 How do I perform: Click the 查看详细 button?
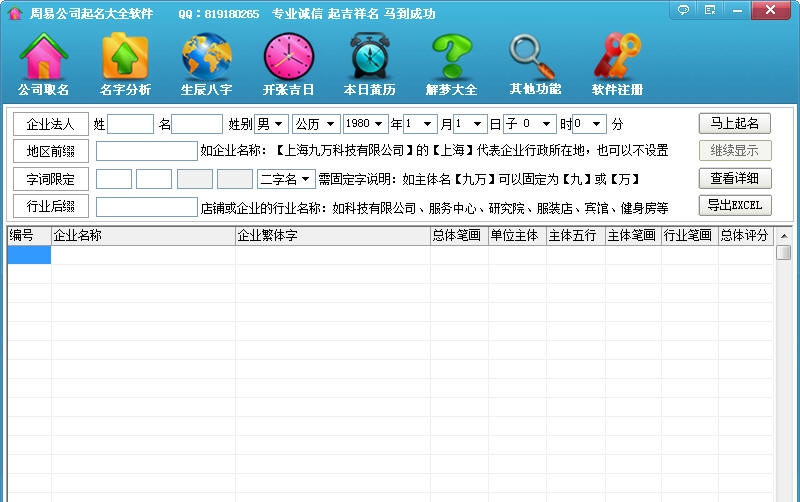pos(735,178)
